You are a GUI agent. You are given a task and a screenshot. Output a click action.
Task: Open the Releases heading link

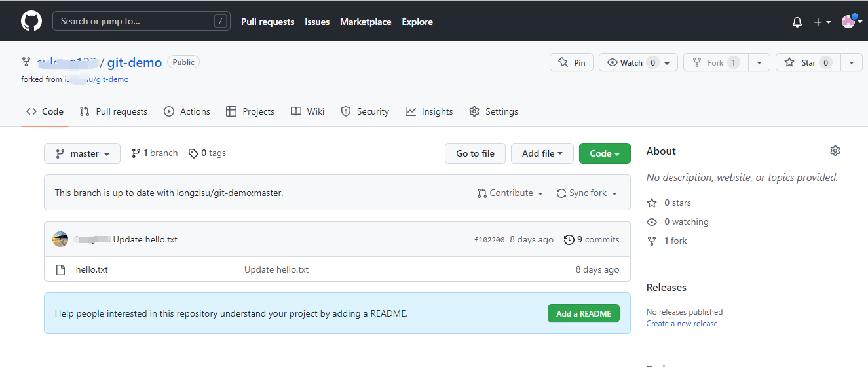pos(666,287)
